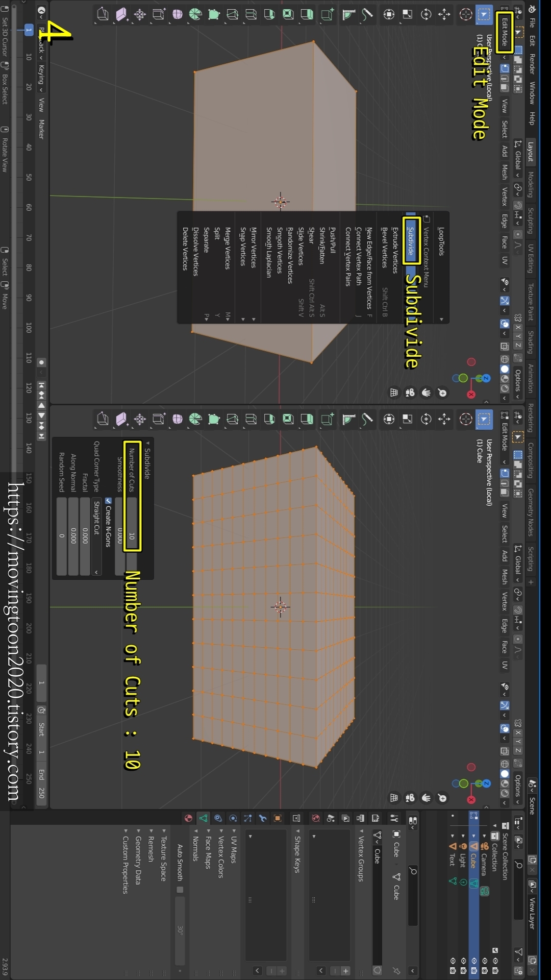Hide the Light object using its eye icon
The width and height of the screenshot is (551, 980).
point(463,961)
